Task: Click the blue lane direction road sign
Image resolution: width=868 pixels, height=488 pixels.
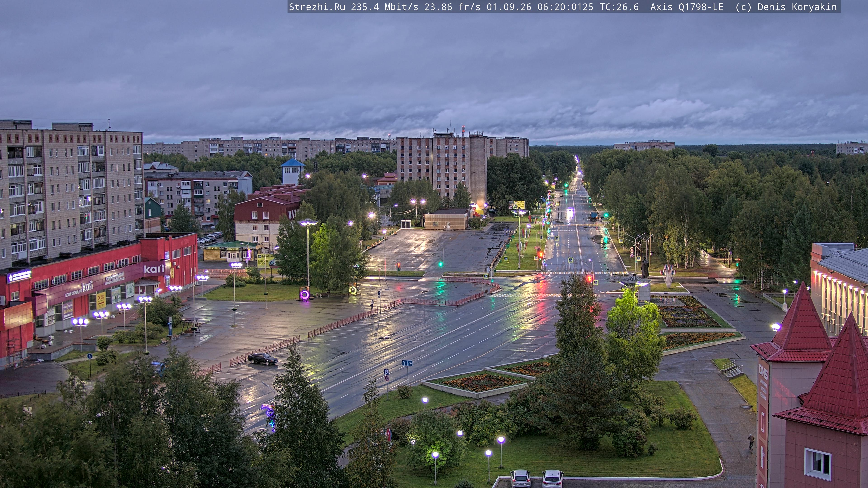Action: click(x=407, y=363)
